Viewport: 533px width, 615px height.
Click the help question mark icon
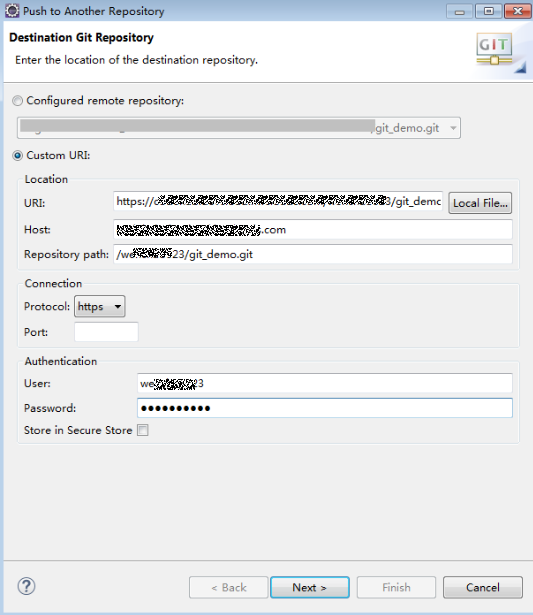[26, 586]
